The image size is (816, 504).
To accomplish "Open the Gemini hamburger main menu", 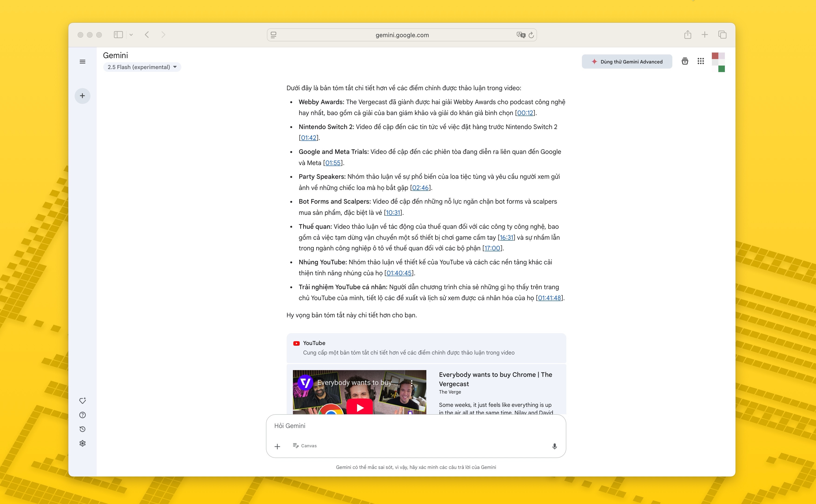I will [82, 62].
